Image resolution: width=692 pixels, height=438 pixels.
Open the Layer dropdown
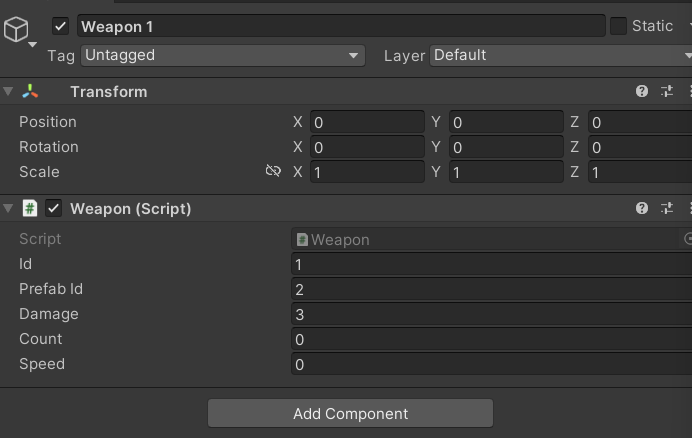pyautogui.click(x=560, y=56)
